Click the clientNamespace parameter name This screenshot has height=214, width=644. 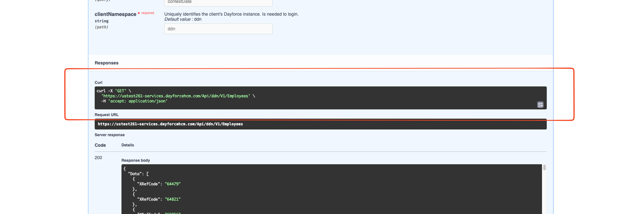[x=115, y=14]
